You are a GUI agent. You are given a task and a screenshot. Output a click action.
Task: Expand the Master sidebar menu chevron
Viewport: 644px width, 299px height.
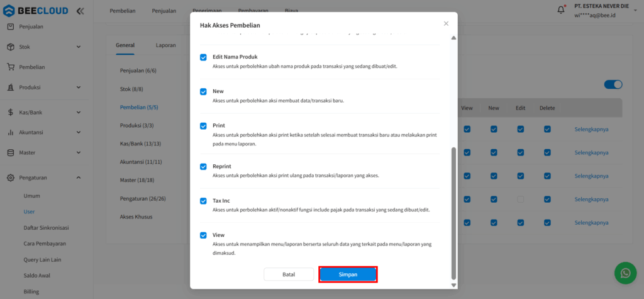tap(79, 153)
